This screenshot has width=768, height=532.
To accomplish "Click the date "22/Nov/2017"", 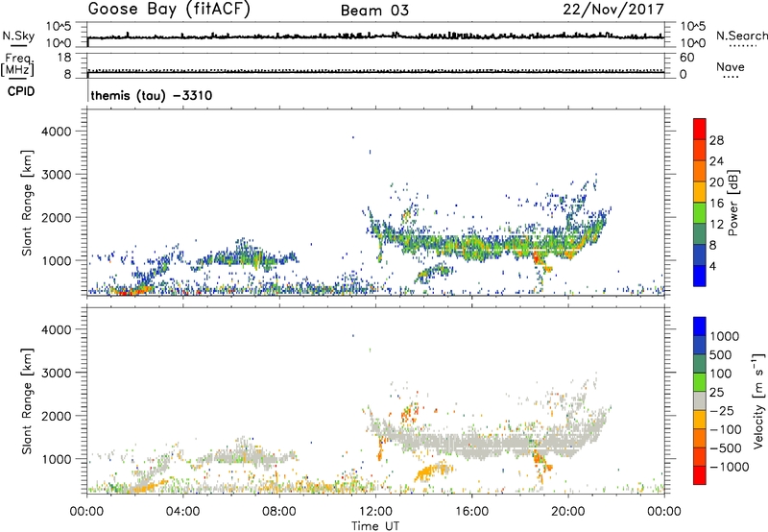I will click(613, 10).
